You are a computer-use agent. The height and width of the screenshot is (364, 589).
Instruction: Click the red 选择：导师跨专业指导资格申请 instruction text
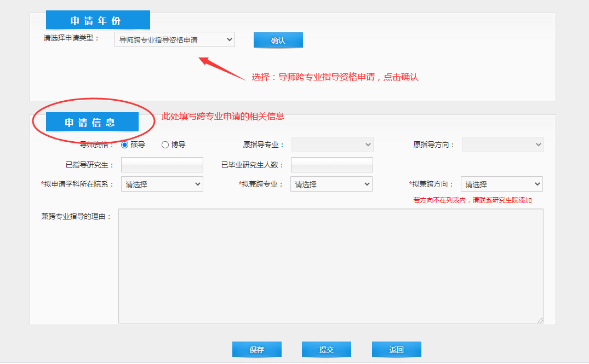point(335,77)
